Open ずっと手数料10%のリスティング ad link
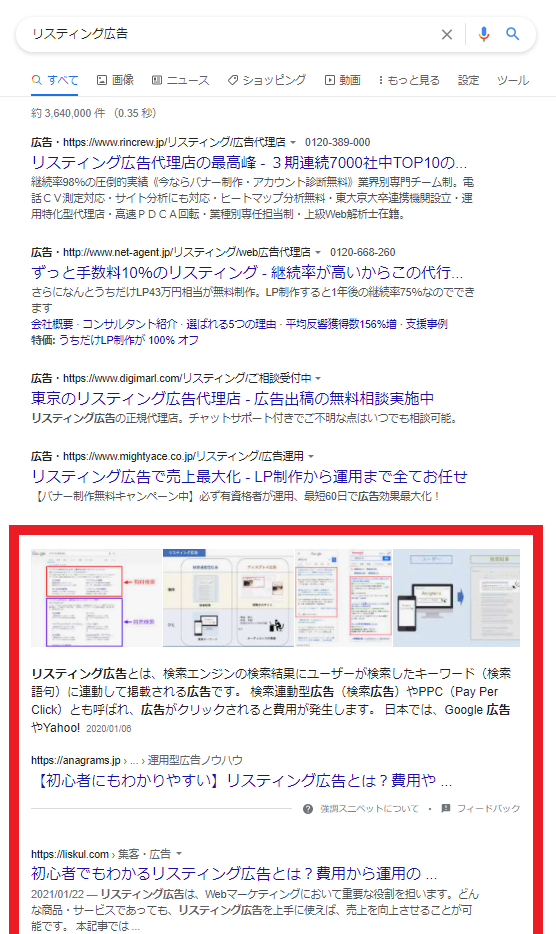 tap(247, 272)
